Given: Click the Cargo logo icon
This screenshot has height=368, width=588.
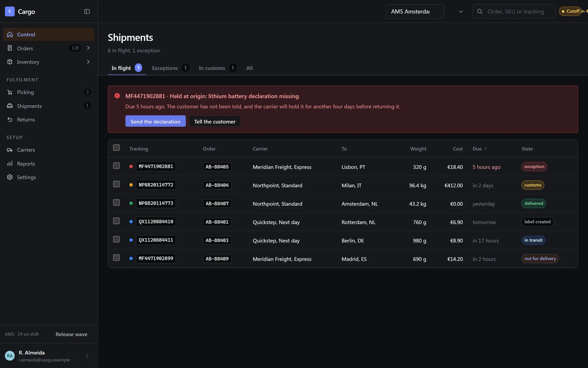Looking at the screenshot, I should pyautogui.click(x=10, y=11).
